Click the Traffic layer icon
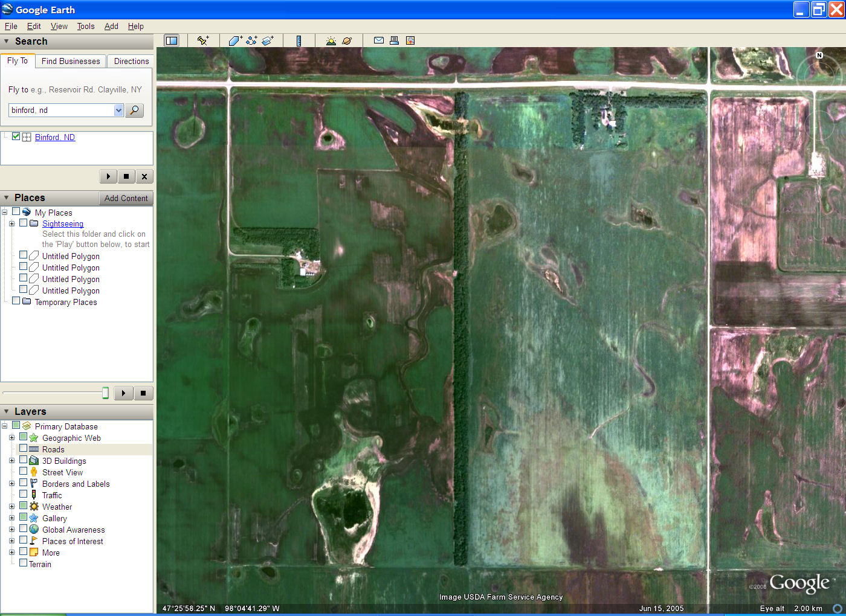846x616 pixels. click(34, 495)
